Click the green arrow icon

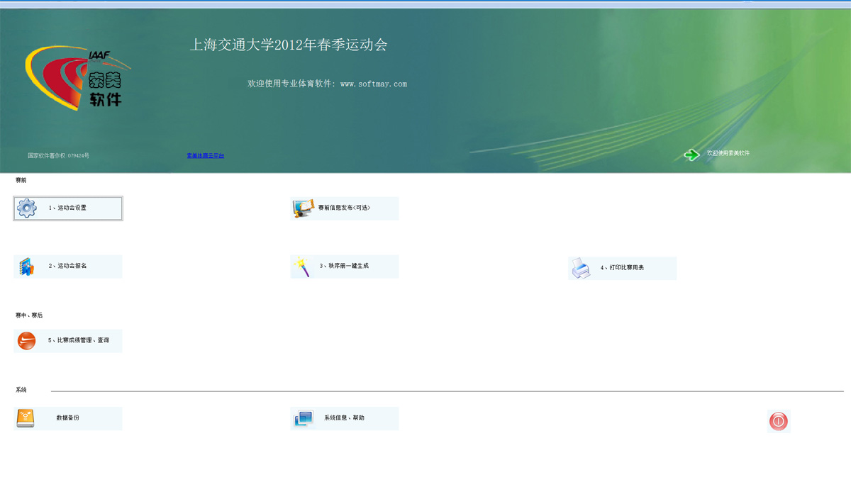tap(691, 155)
